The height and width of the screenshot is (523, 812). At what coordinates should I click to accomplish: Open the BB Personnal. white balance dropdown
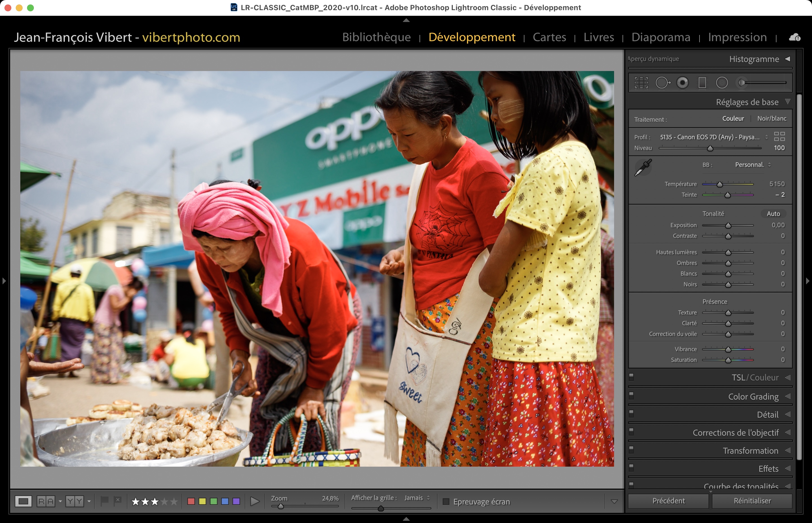(753, 165)
